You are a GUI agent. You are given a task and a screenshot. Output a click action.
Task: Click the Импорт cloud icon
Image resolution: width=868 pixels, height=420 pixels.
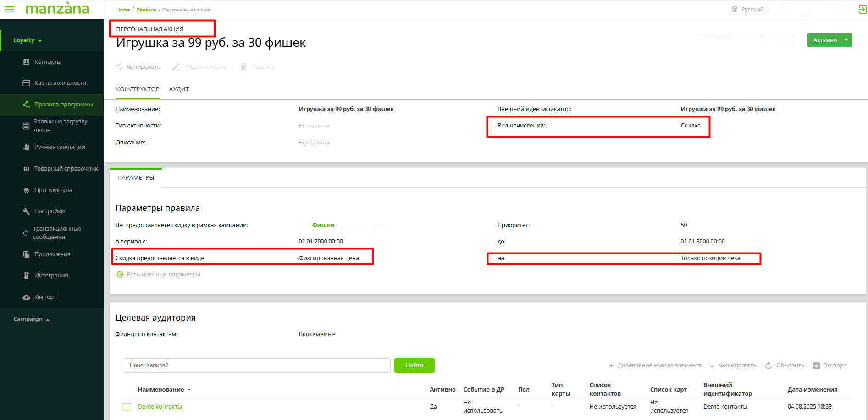coord(27,297)
